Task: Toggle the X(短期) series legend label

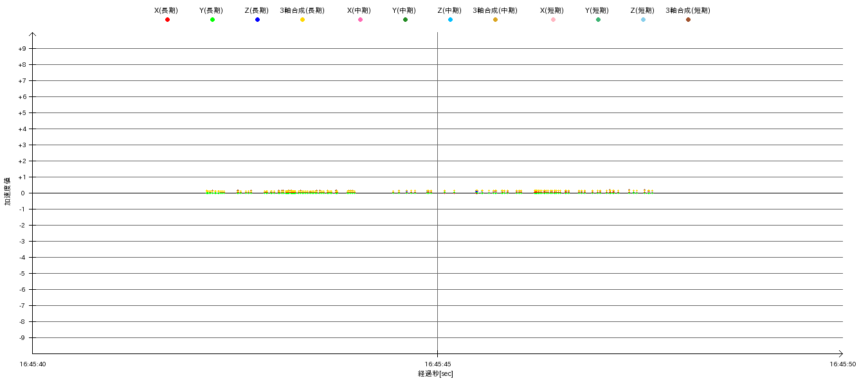Action: (552, 10)
